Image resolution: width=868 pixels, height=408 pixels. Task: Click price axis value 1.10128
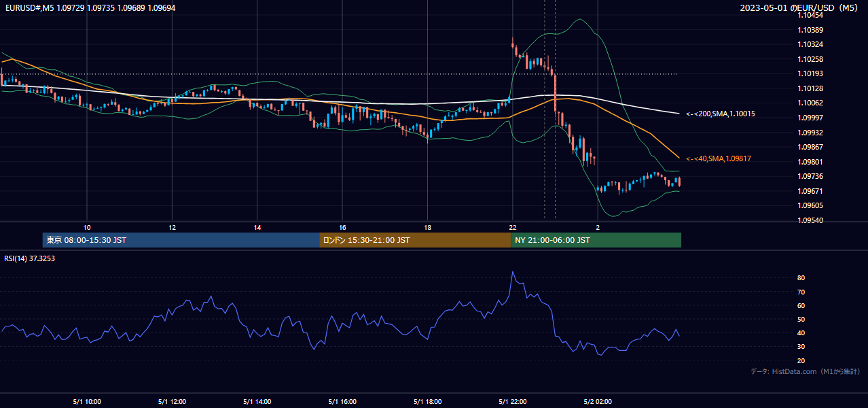click(810, 88)
